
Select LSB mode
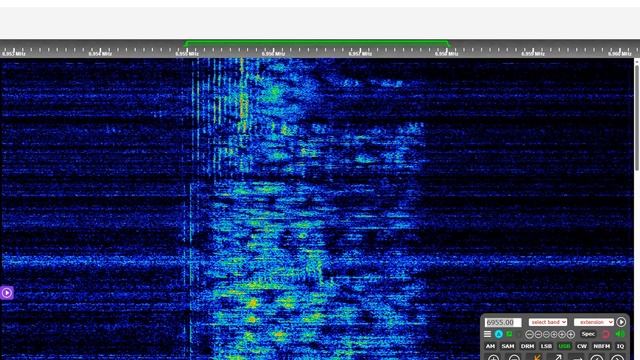click(x=546, y=346)
